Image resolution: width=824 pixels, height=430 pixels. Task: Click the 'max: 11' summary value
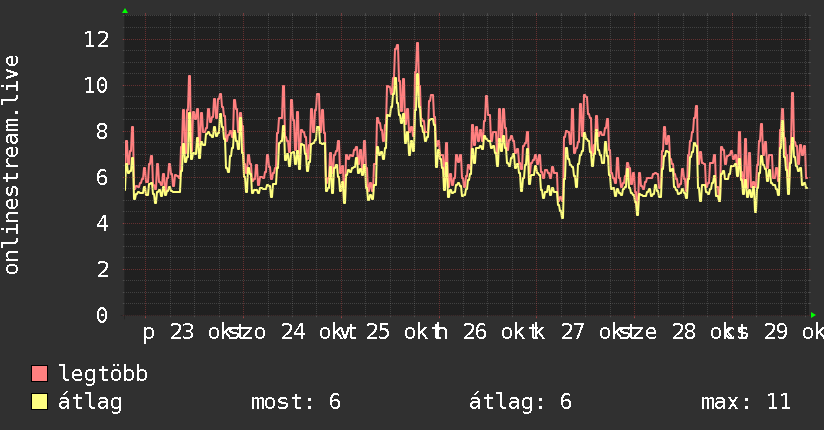(746, 402)
